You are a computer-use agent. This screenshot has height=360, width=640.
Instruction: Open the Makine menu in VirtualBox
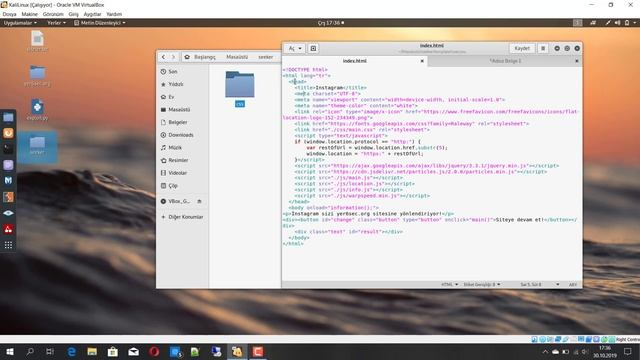(29, 14)
